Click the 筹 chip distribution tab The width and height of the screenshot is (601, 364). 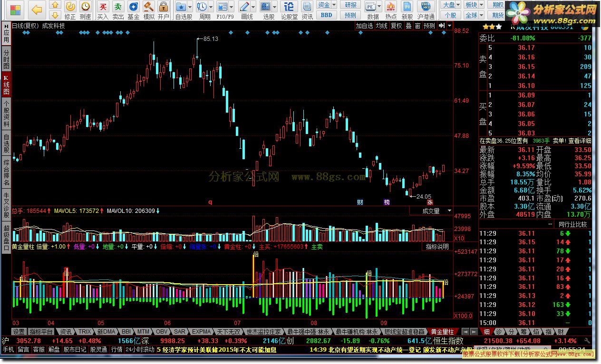pyautogui.click(x=523, y=332)
